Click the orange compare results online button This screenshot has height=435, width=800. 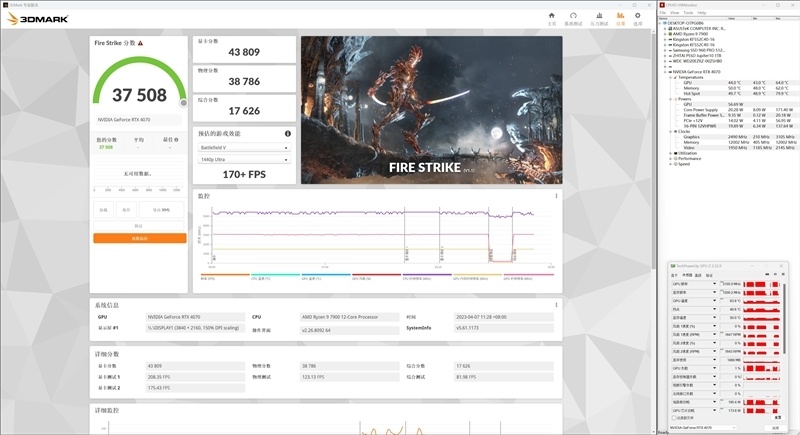[139, 238]
